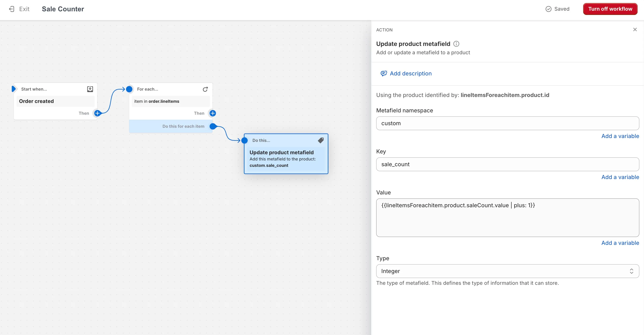Click the For each input connector dot

pos(129,89)
